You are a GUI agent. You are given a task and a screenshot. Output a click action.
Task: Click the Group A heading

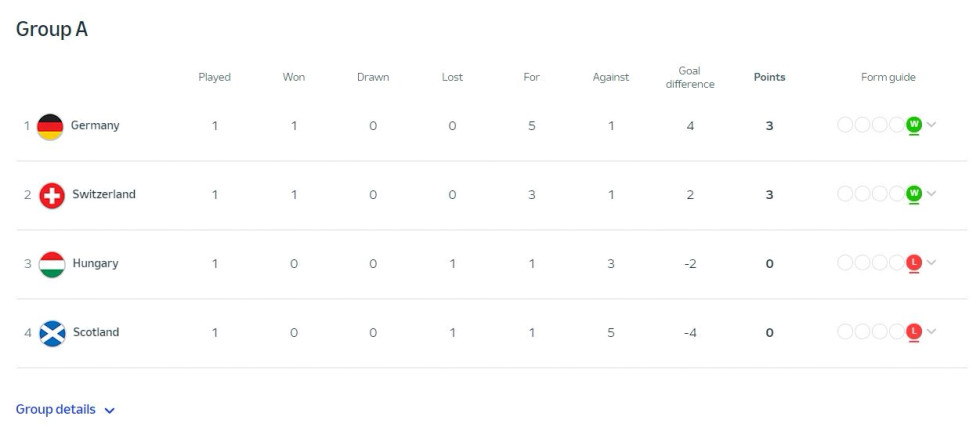[x=52, y=29]
